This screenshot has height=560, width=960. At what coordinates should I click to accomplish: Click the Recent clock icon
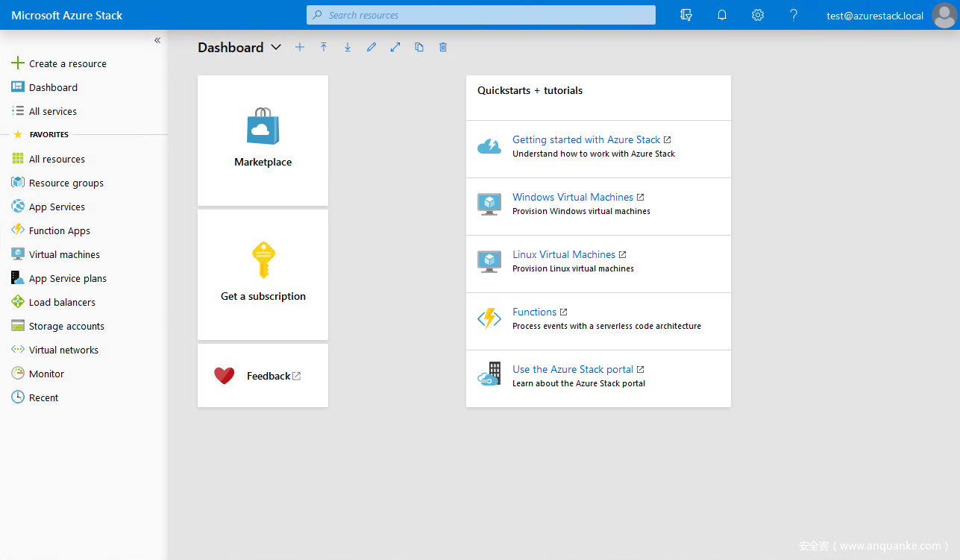click(x=18, y=397)
